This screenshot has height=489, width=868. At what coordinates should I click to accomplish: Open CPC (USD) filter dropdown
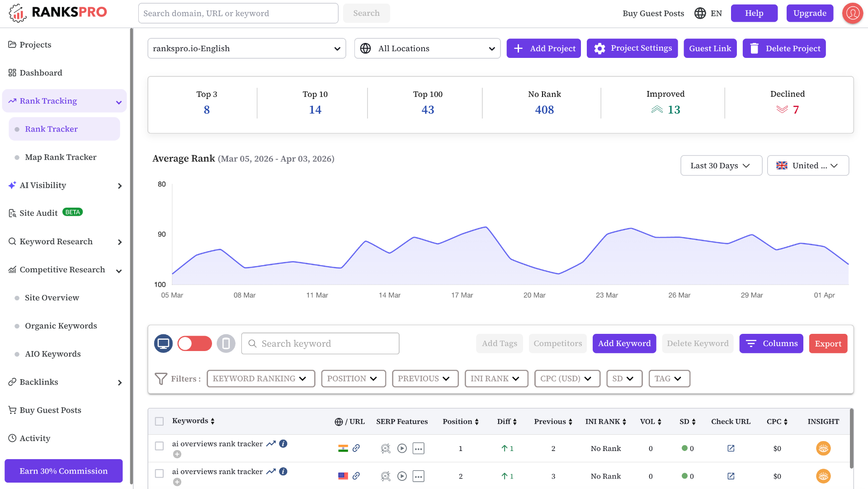pyautogui.click(x=567, y=379)
